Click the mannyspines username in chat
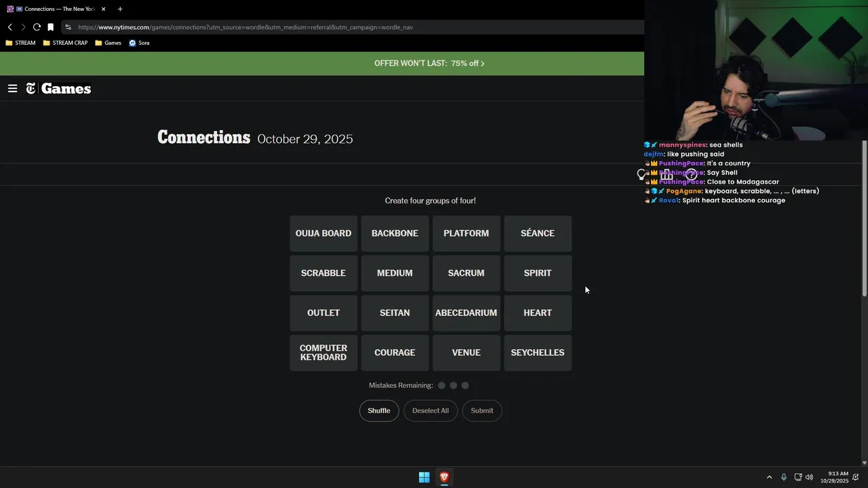 tap(682, 145)
